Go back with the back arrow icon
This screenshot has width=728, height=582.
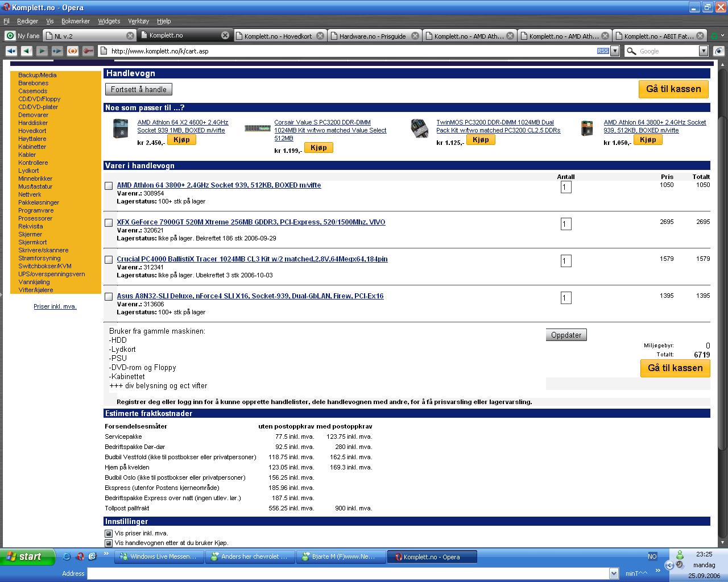coord(26,51)
